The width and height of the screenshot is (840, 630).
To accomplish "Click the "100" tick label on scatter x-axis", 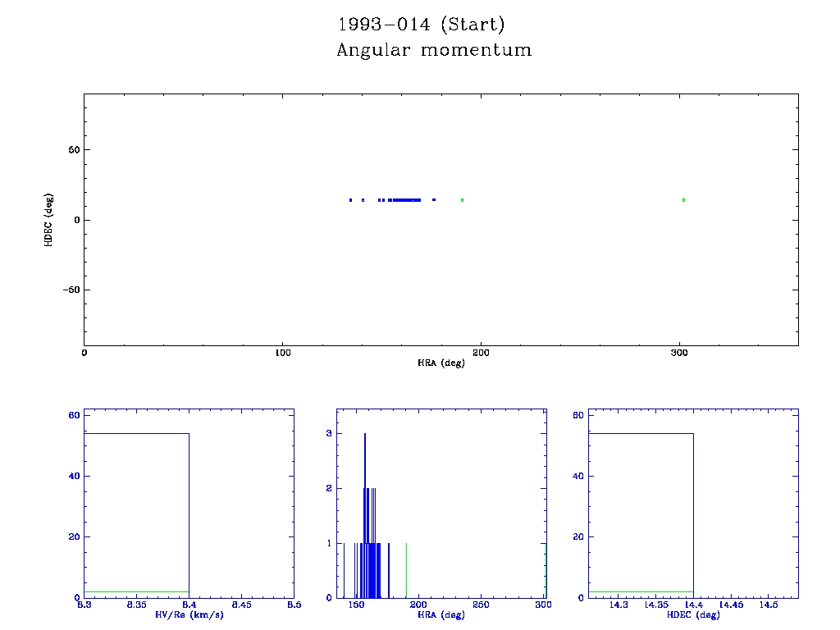I will (282, 353).
